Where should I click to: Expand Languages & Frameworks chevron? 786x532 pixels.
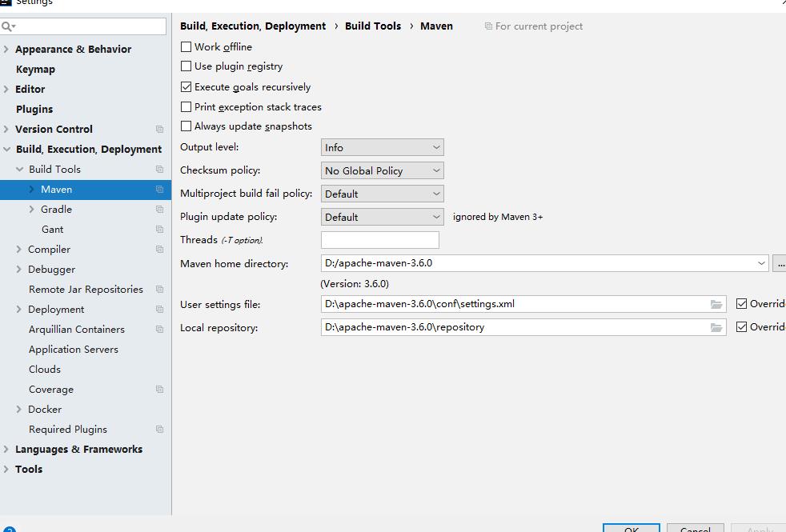point(6,450)
